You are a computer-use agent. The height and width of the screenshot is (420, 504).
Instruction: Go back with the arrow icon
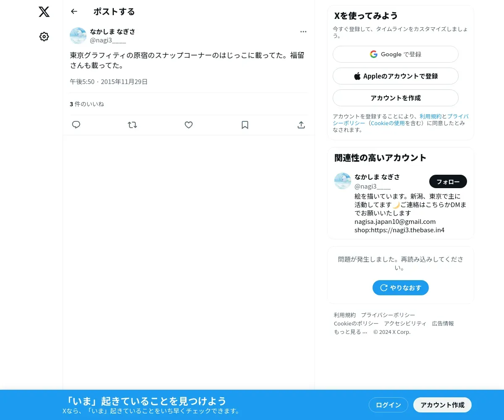coord(74,11)
